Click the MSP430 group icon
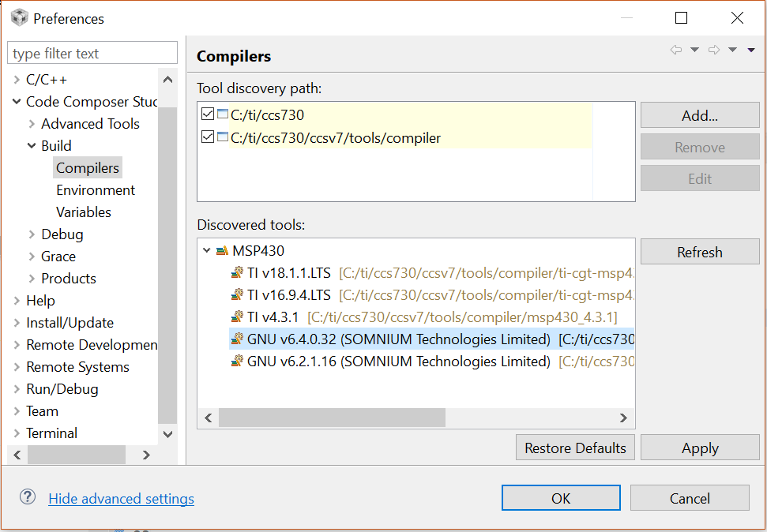The height and width of the screenshot is (532, 767). pyautogui.click(x=222, y=251)
